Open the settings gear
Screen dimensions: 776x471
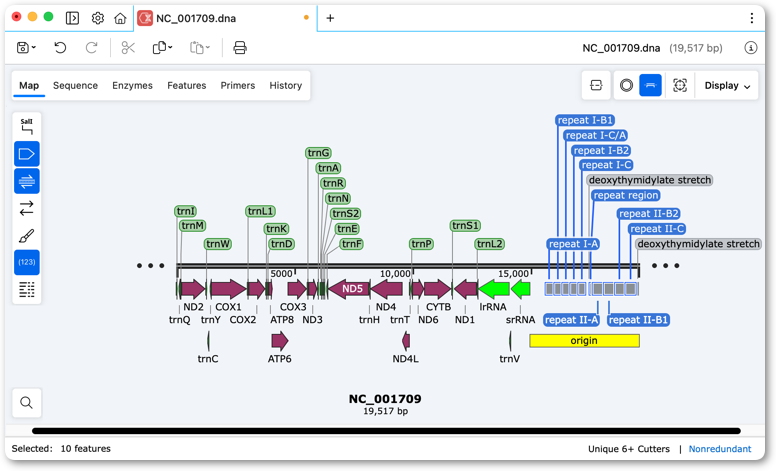[97, 18]
